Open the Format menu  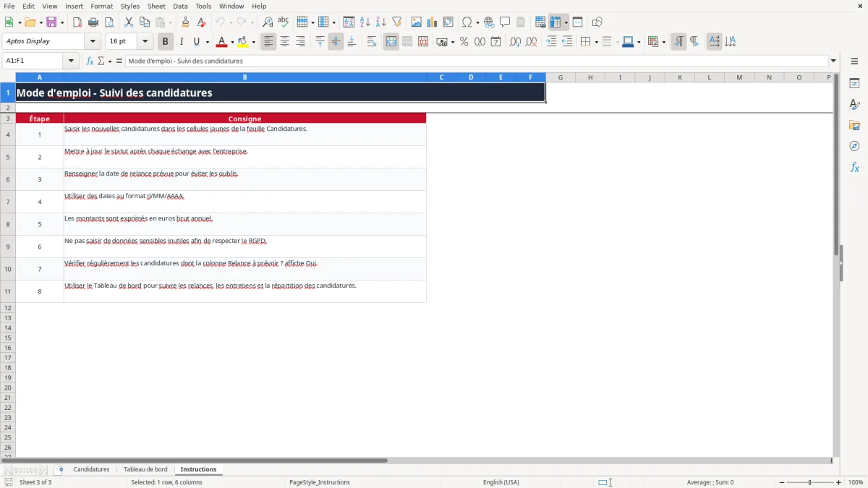pyautogui.click(x=102, y=6)
